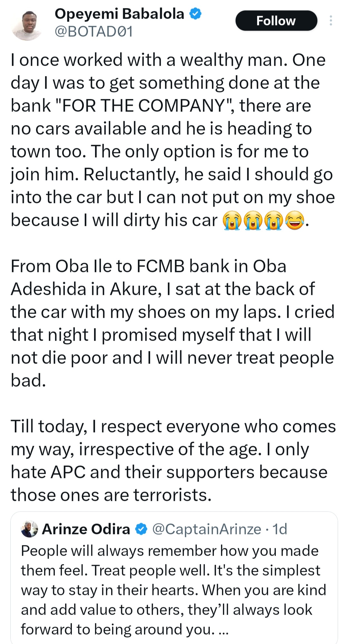
Task: Expand the quoted tweet's trailing ellipsis
Action: (x=223, y=630)
